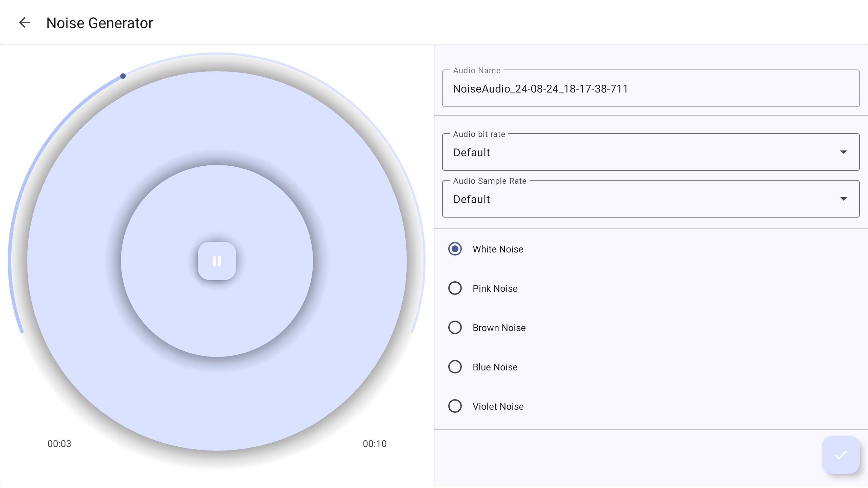Click the total duration 00:10
The height and width of the screenshot is (488, 868).
[375, 444]
